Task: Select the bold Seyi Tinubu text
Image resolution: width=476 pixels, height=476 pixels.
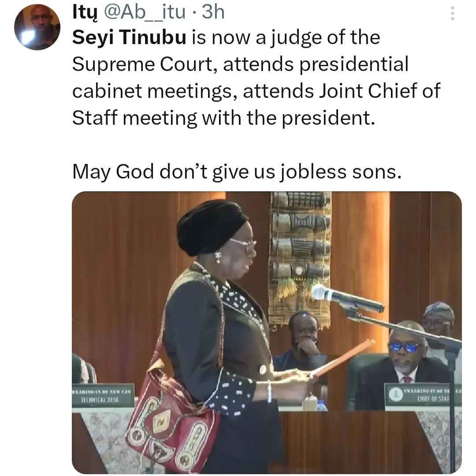Action: coord(129,37)
